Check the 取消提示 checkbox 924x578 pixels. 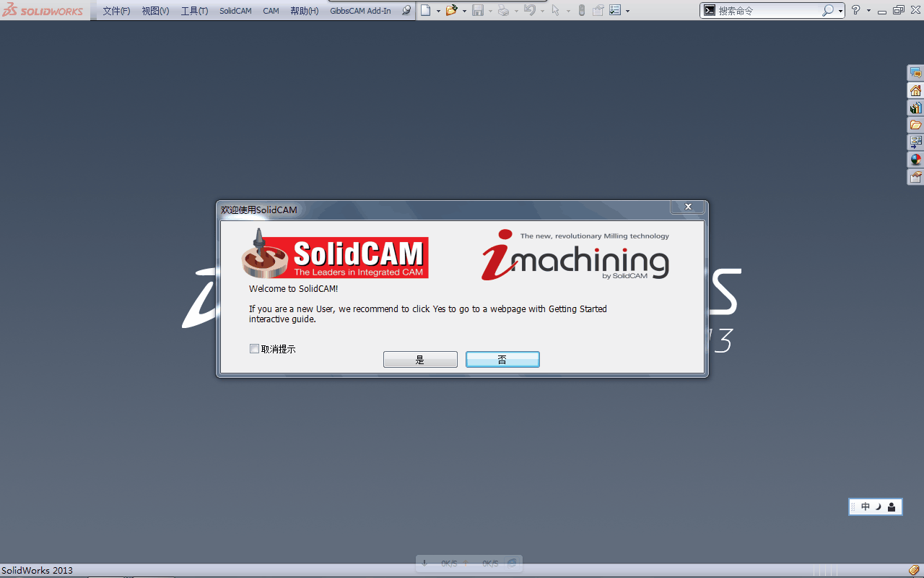[x=254, y=349]
